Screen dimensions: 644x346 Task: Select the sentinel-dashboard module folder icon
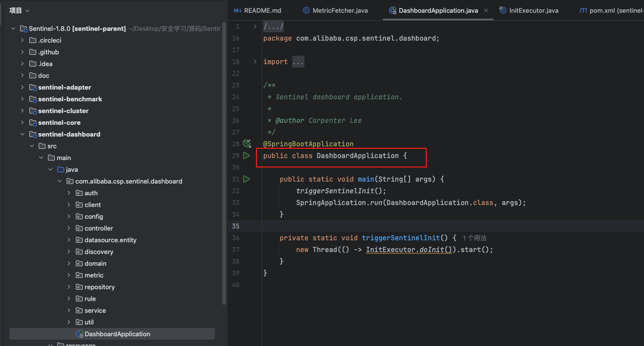(x=33, y=135)
